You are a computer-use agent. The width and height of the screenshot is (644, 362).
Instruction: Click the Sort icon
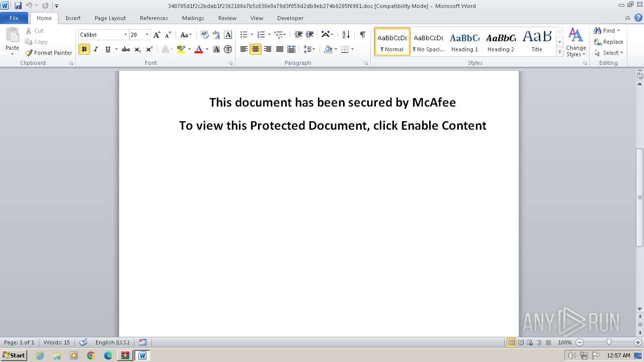pos(346,35)
